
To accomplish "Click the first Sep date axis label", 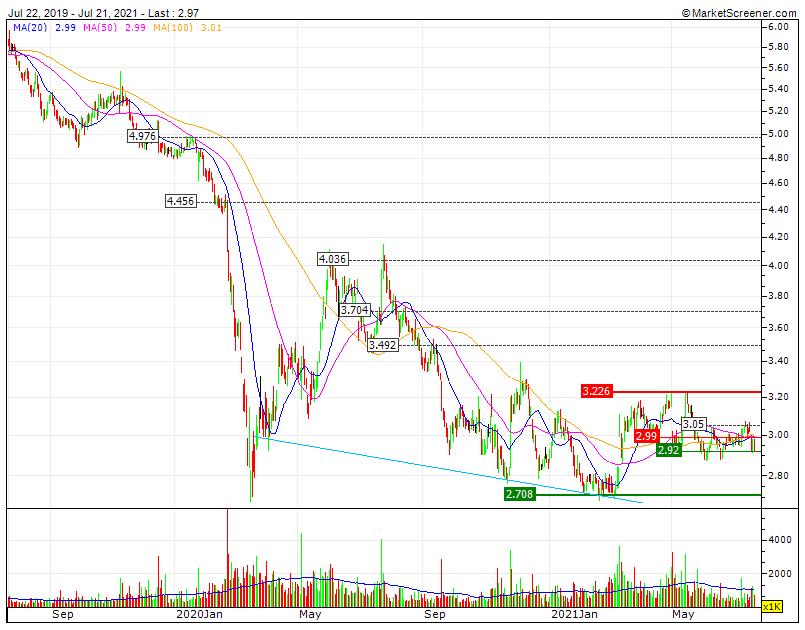I will [63, 614].
